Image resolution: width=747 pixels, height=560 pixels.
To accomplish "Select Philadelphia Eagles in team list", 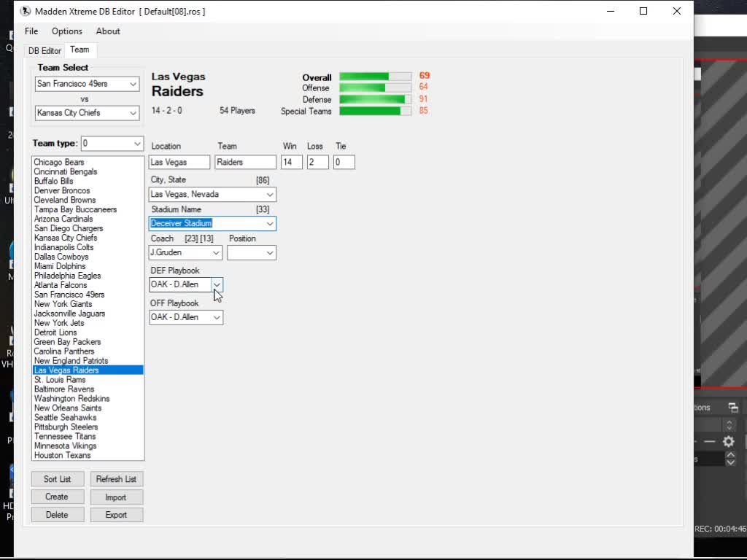I will 88,276.
